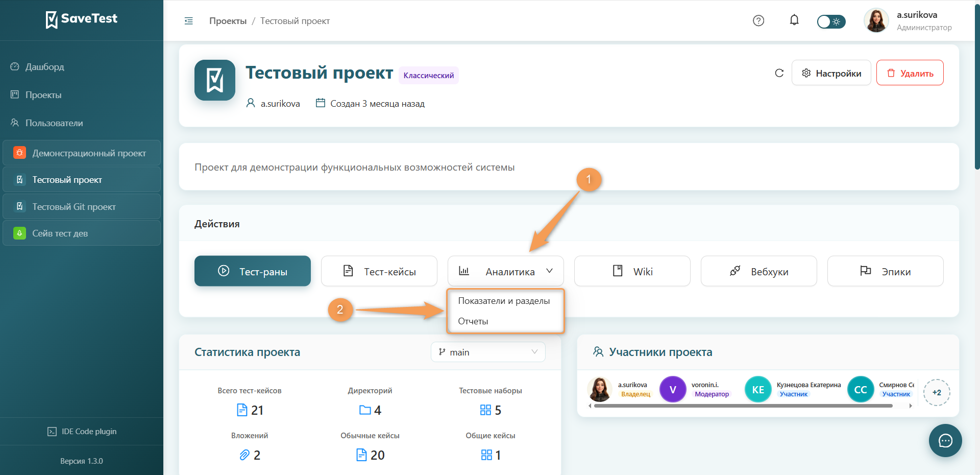This screenshot has width=980, height=475.
Task: Select Тестовый проект in sidebar
Action: coord(82,180)
